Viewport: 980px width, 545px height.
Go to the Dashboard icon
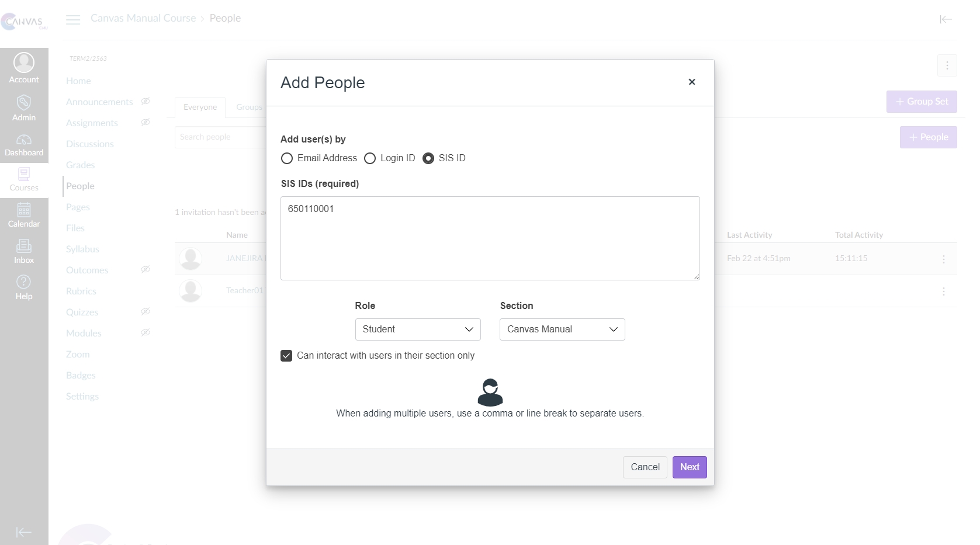coord(24,140)
